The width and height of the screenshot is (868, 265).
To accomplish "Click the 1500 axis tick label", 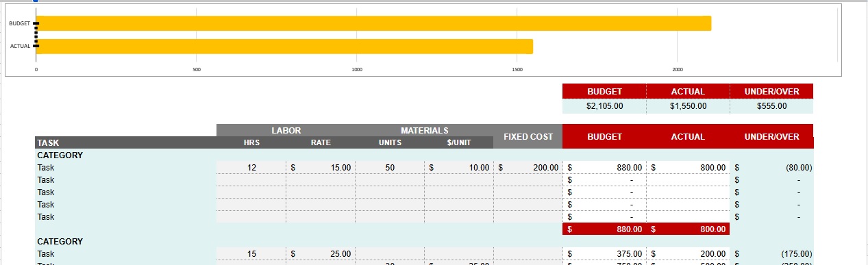I will click(517, 70).
